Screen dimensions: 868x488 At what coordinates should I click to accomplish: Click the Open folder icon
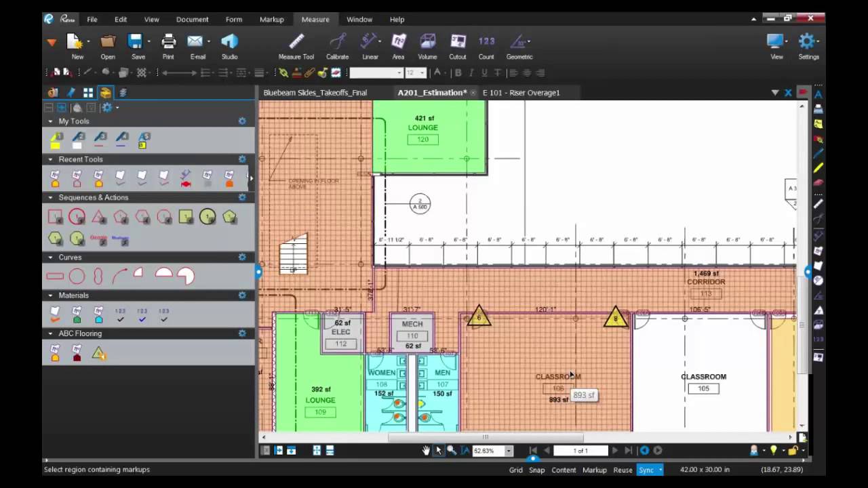point(108,41)
